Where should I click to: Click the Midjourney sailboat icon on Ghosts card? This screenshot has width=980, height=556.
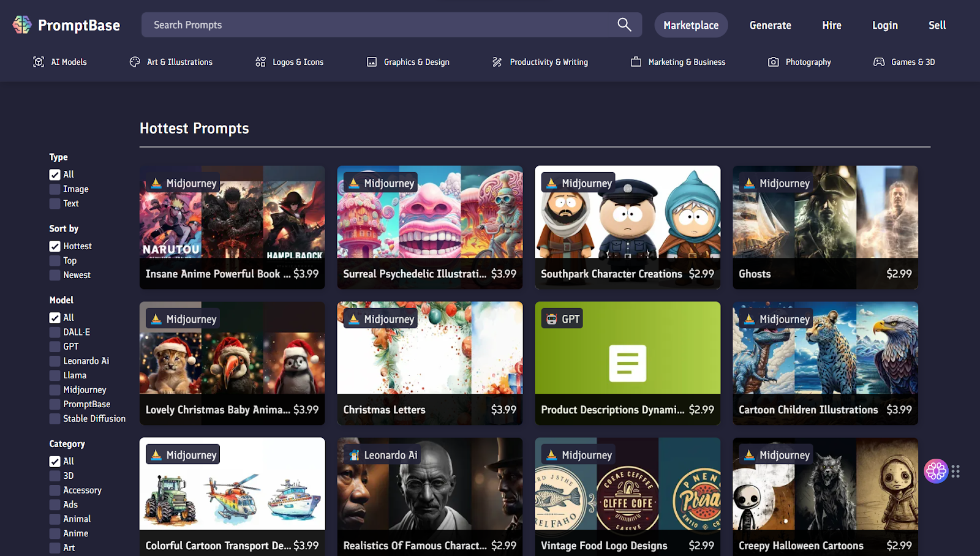tap(749, 183)
